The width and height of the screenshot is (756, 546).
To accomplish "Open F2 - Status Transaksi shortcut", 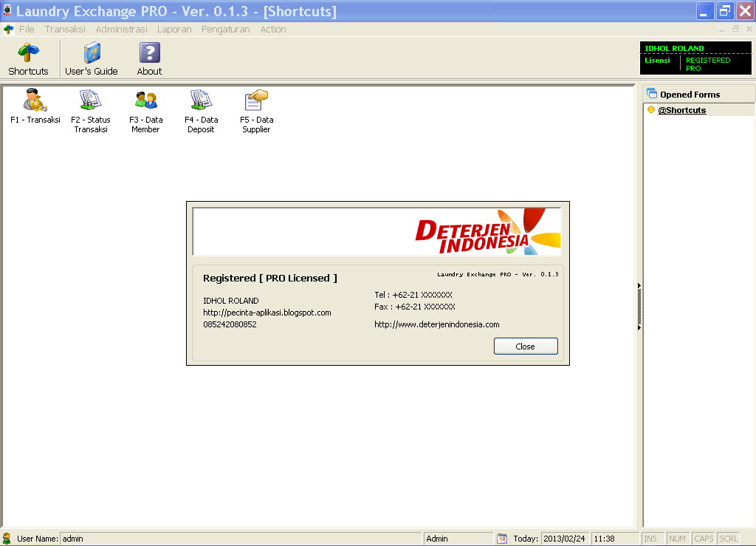I will click(91, 111).
